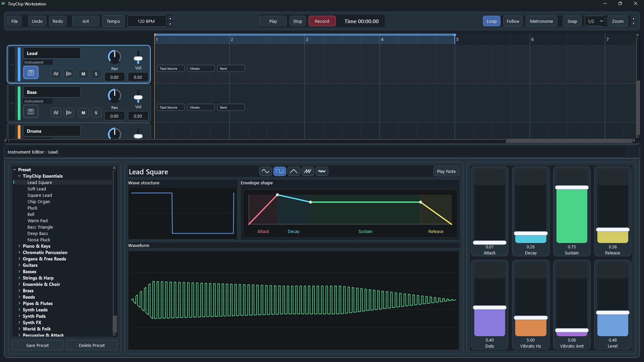Click Bass track drag handle

pyautogui.click(x=12, y=103)
